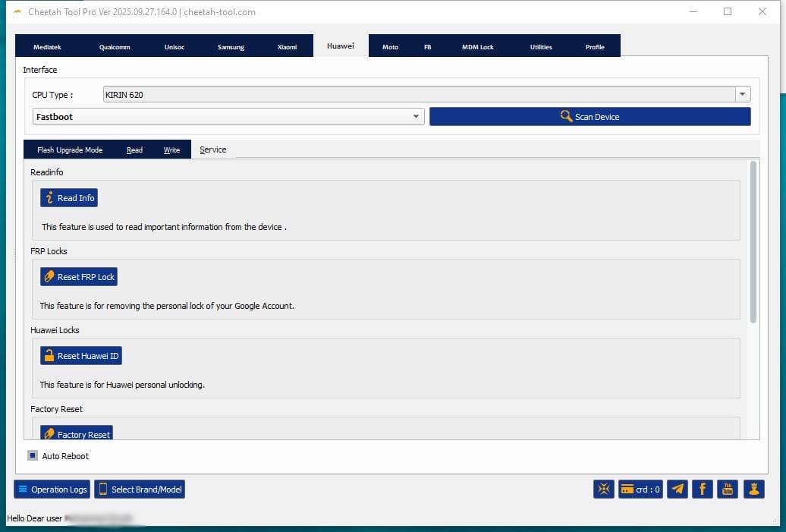Click the Reset FRP Lock button
The image size is (786, 532).
[x=79, y=277]
